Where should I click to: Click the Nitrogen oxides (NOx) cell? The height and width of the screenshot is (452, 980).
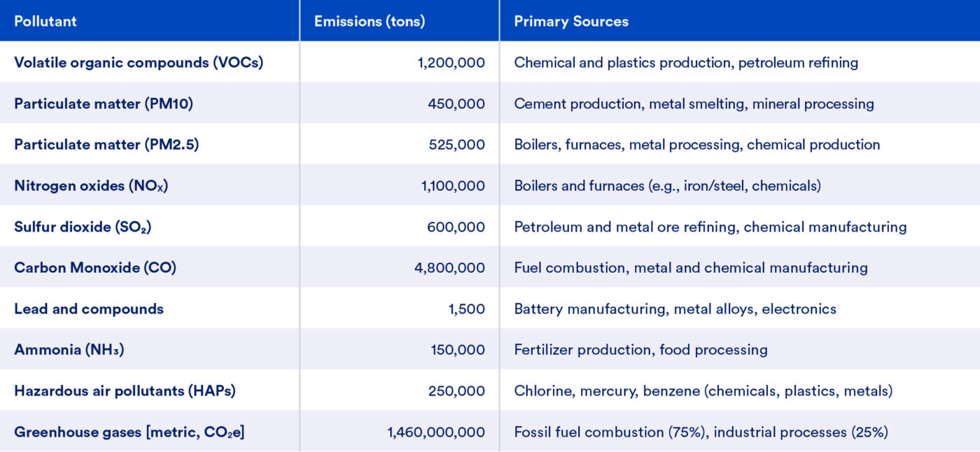91,186
